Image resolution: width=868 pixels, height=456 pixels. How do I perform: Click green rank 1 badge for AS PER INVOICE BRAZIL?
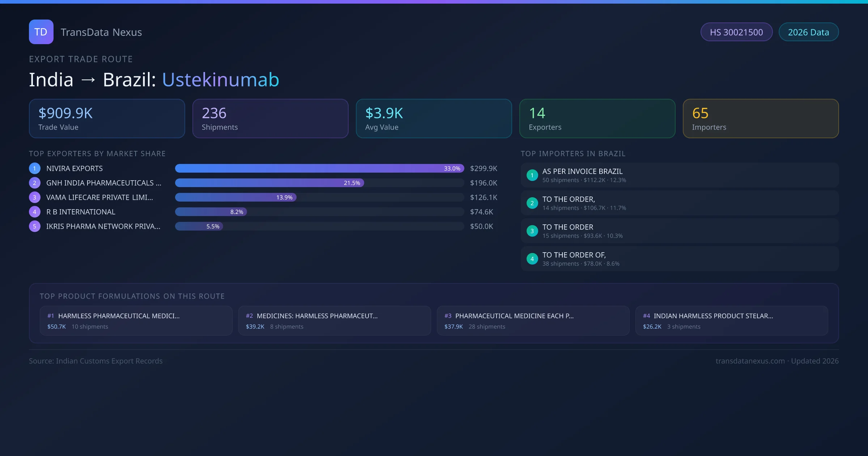(532, 175)
